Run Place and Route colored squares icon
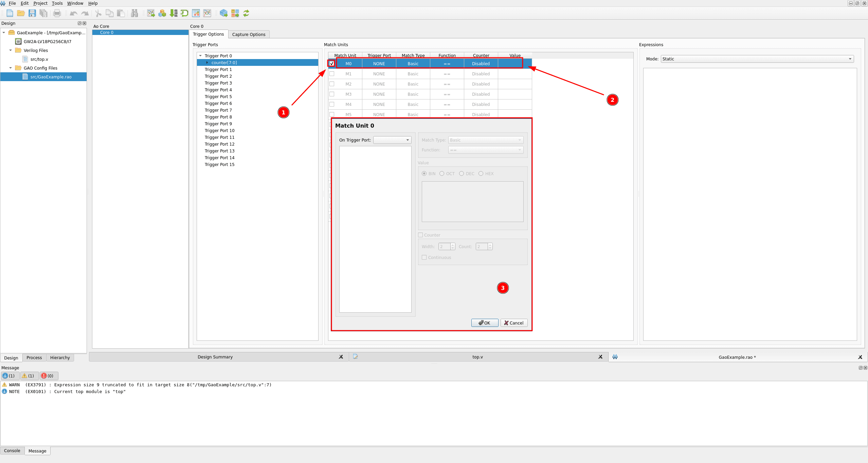The width and height of the screenshot is (868, 463). click(235, 13)
